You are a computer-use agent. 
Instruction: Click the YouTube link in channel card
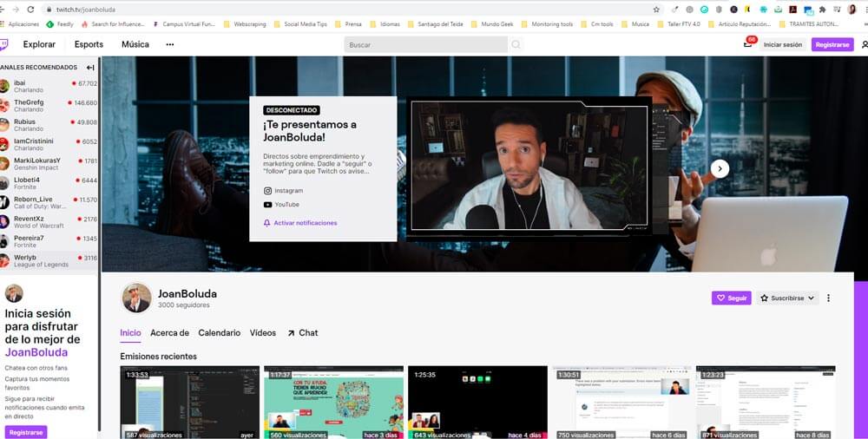point(282,204)
